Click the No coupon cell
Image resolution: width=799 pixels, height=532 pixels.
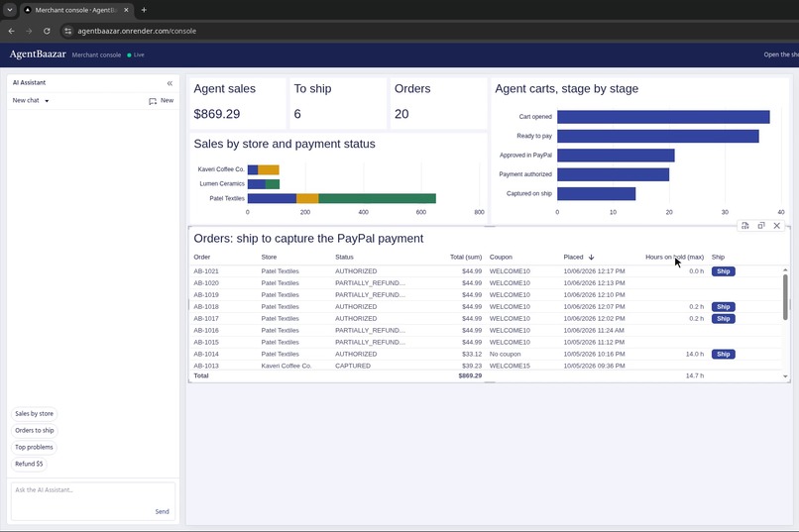pyautogui.click(x=505, y=355)
